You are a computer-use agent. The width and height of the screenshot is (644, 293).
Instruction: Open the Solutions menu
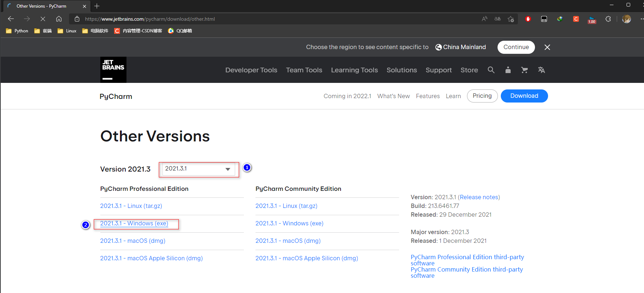click(402, 70)
